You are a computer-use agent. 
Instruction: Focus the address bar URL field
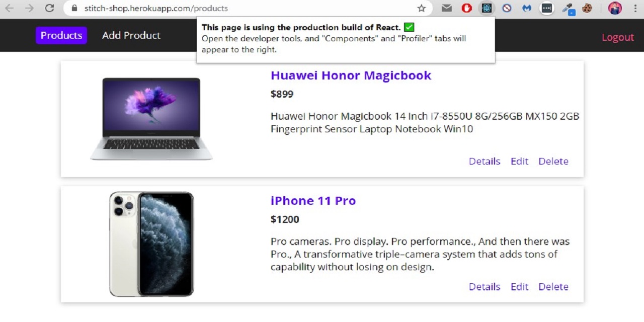click(x=242, y=8)
